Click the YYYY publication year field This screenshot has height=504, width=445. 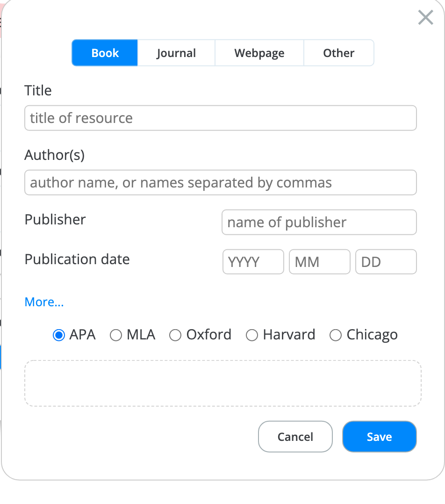(x=253, y=262)
